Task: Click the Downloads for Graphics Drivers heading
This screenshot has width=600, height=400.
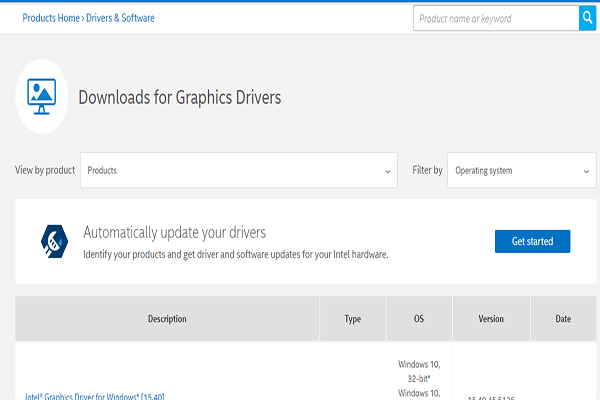Action: tap(180, 97)
